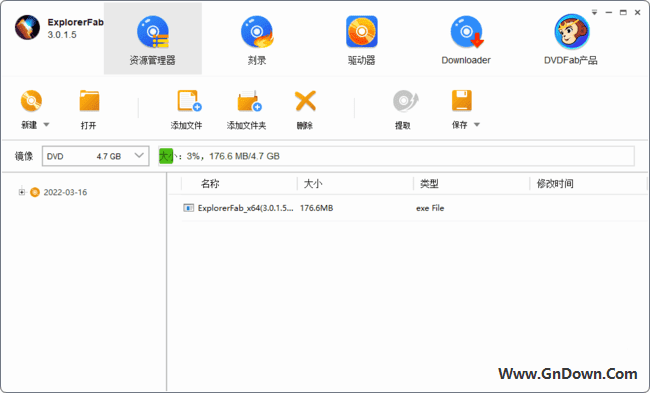Expand the 保存 dropdown arrow

[477, 124]
